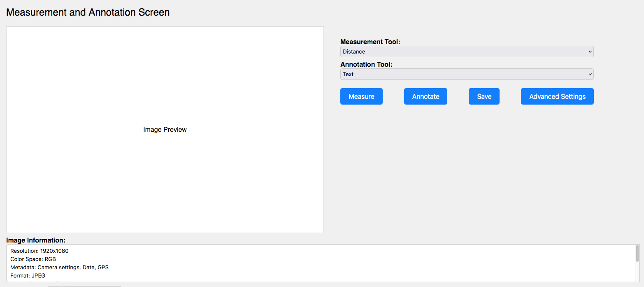The width and height of the screenshot is (644, 287).
Task: Click the Image Information label
Action: tap(36, 240)
